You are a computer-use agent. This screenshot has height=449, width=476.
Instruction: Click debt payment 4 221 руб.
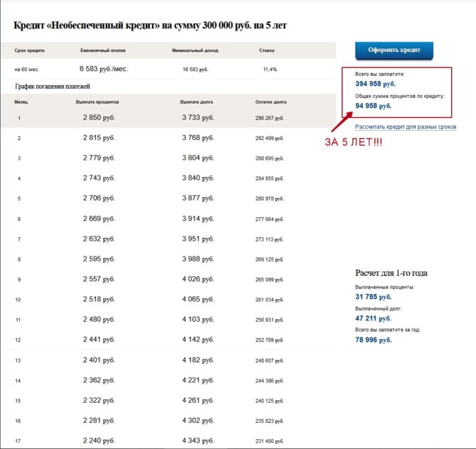coord(198,380)
